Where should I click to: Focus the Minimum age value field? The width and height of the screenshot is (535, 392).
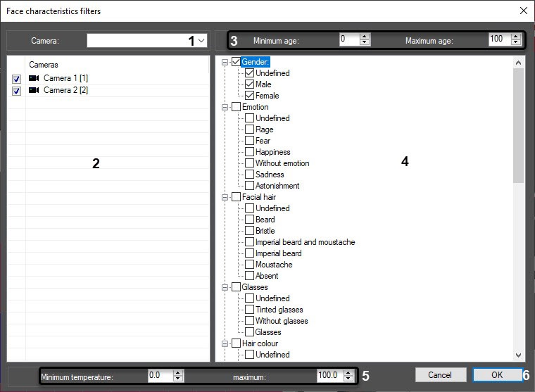(350, 39)
